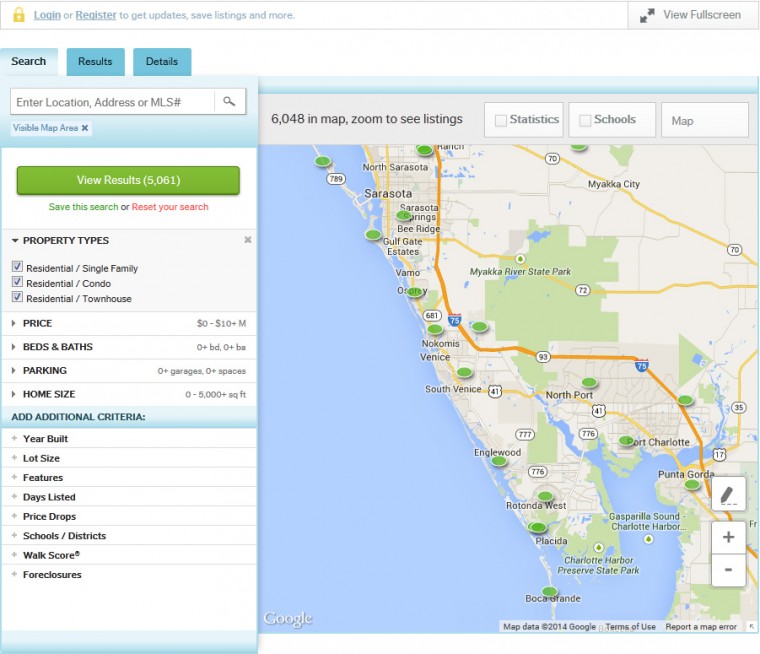Click the green View Results button
Screen dimensions: 760x654
click(x=128, y=180)
